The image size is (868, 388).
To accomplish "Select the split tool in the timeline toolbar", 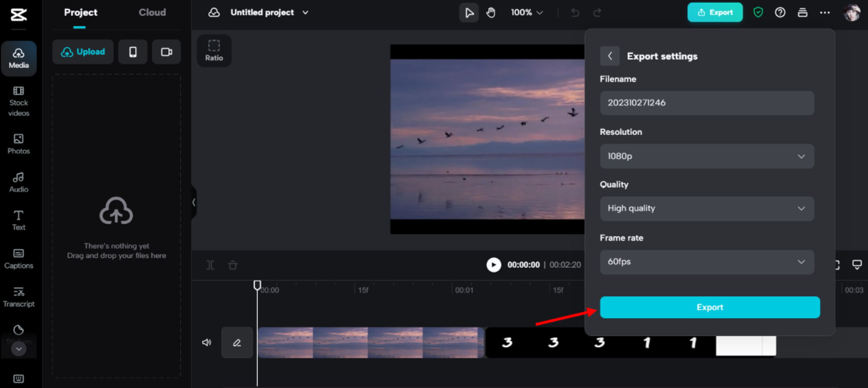I will click(x=210, y=264).
